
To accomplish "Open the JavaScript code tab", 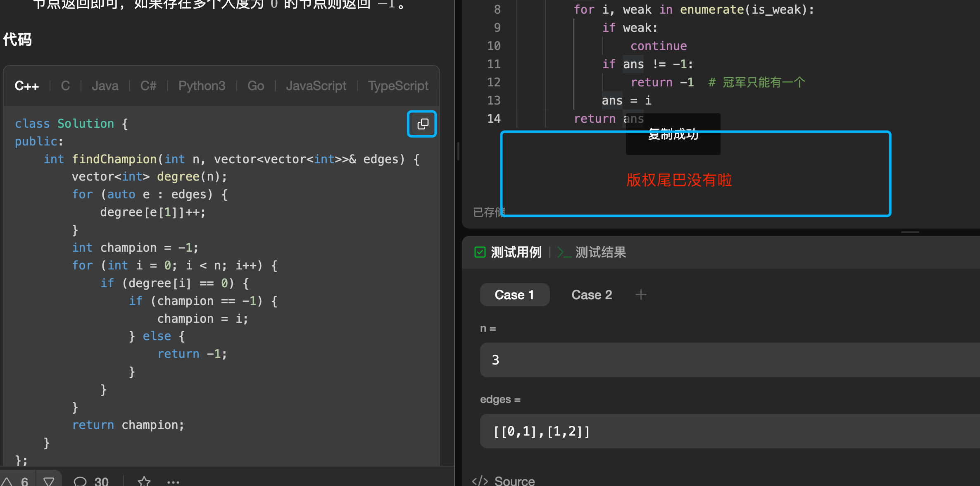I will coord(316,86).
